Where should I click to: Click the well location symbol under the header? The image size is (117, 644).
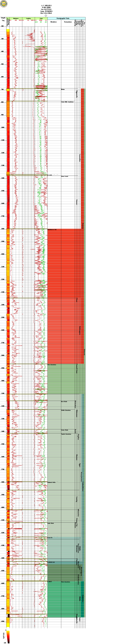click(46, 16)
